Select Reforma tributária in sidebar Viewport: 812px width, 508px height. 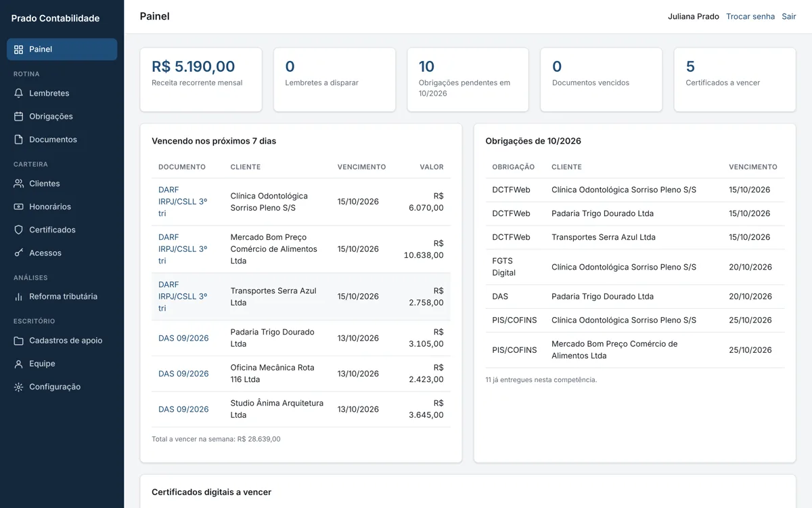[62, 297]
